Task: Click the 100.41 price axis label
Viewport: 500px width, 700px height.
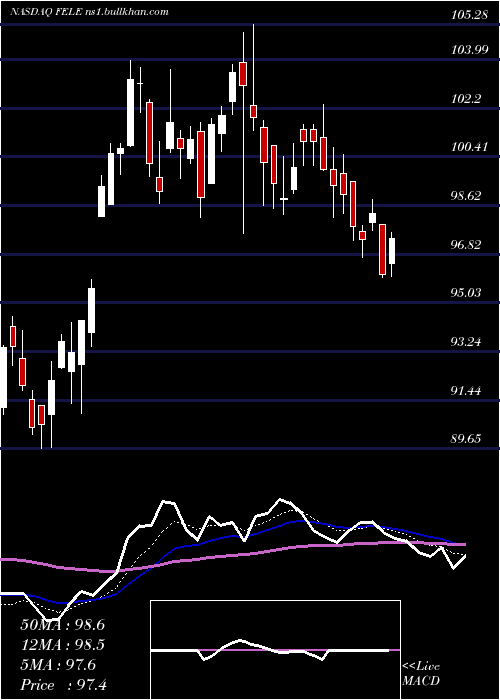Action: pyautogui.click(x=470, y=146)
